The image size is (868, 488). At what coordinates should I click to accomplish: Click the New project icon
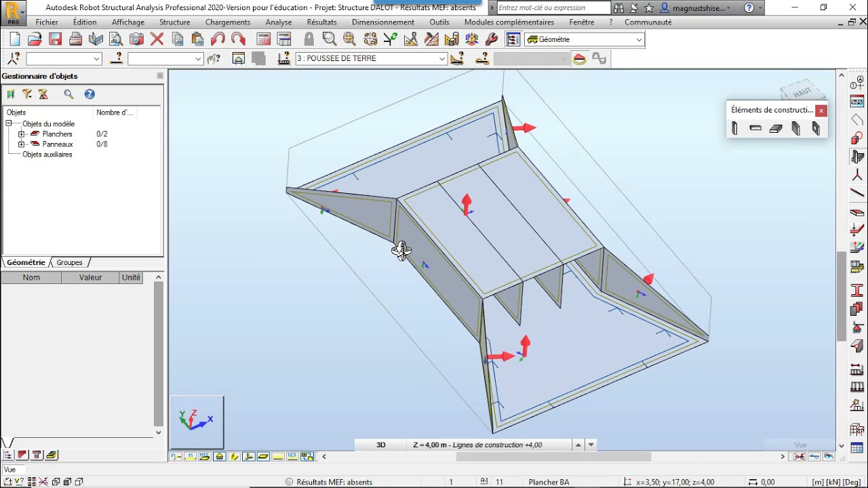pos(15,39)
